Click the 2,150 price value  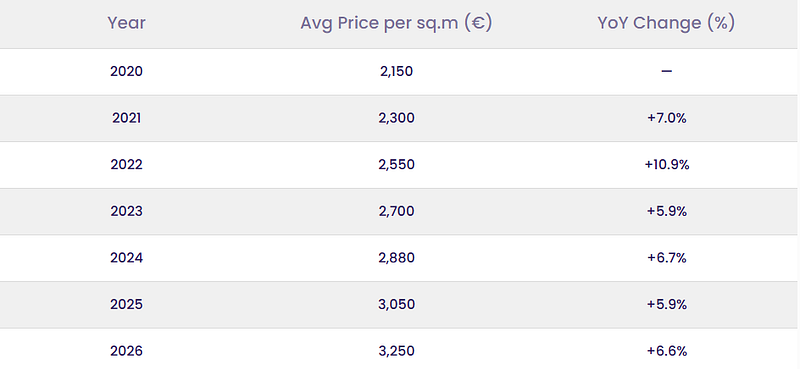[x=396, y=71]
